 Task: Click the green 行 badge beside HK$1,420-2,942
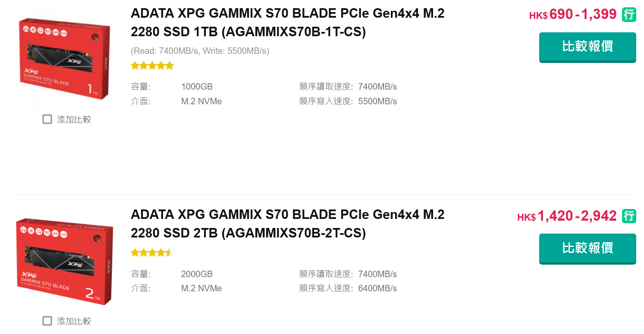click(629, 216)
